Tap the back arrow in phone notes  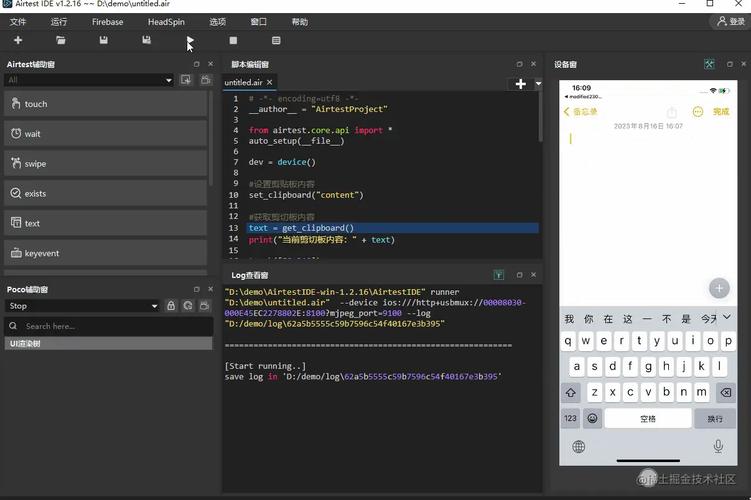(x=567, y=112)
